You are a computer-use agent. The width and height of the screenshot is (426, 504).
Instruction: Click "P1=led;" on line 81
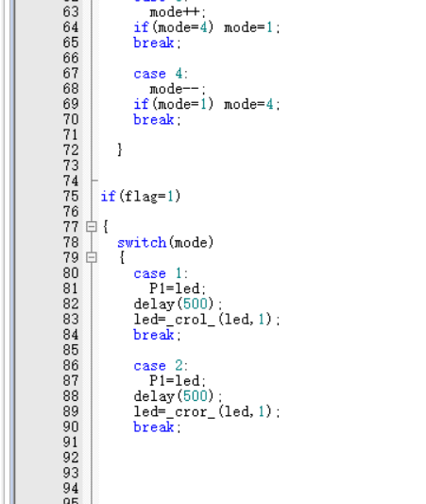tap(178, 288)
